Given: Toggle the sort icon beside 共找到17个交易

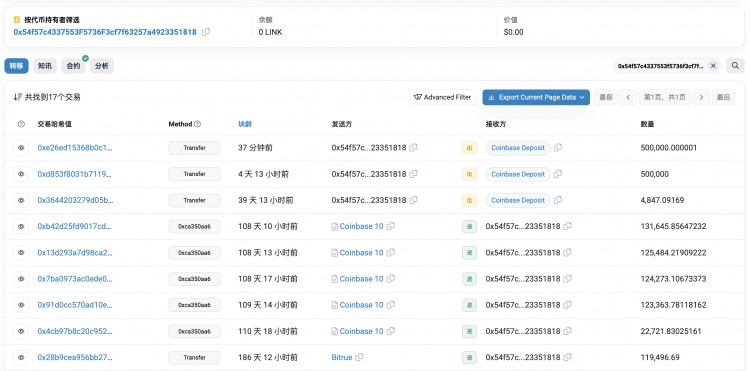Looking at the screenshot, I should tap(17, 97).
